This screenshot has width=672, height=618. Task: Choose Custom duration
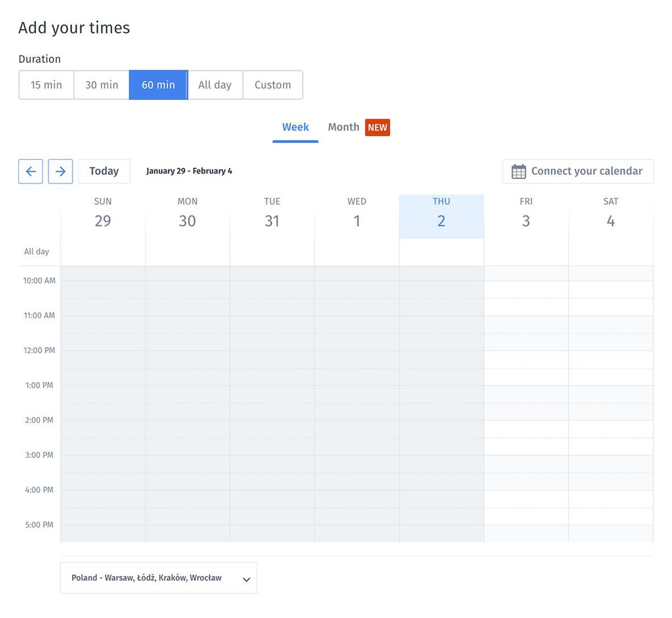pos(273,85)
